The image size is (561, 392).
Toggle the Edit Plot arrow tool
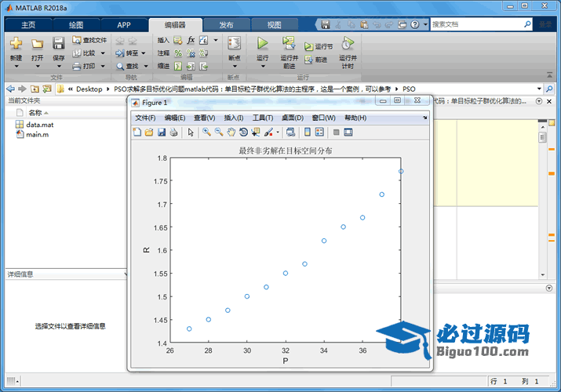(191, 132)
